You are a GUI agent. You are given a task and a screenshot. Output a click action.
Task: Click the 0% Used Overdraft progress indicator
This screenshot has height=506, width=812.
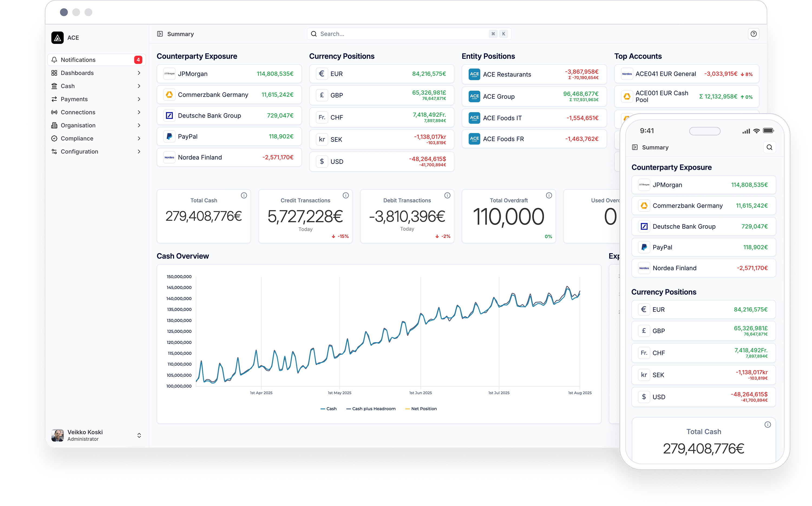click(x=548, y=236)
